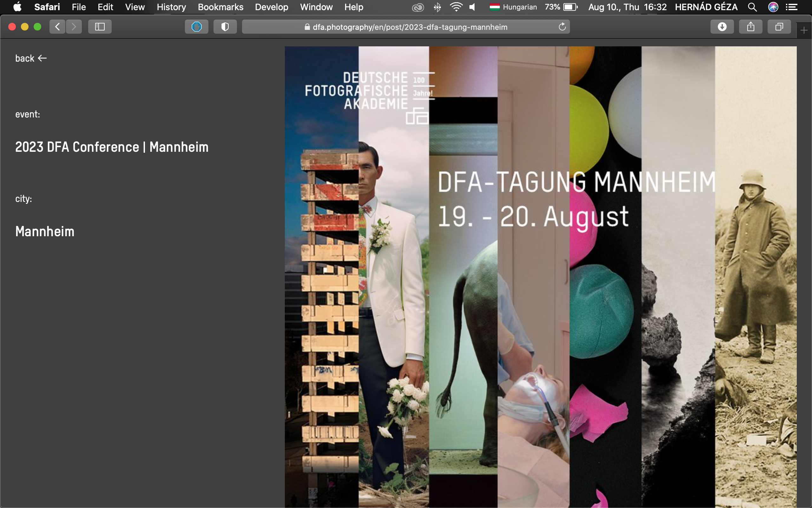
Task: Go back with Safari's back arrow button
Action: pyautogui.click(x=57, y=27)
